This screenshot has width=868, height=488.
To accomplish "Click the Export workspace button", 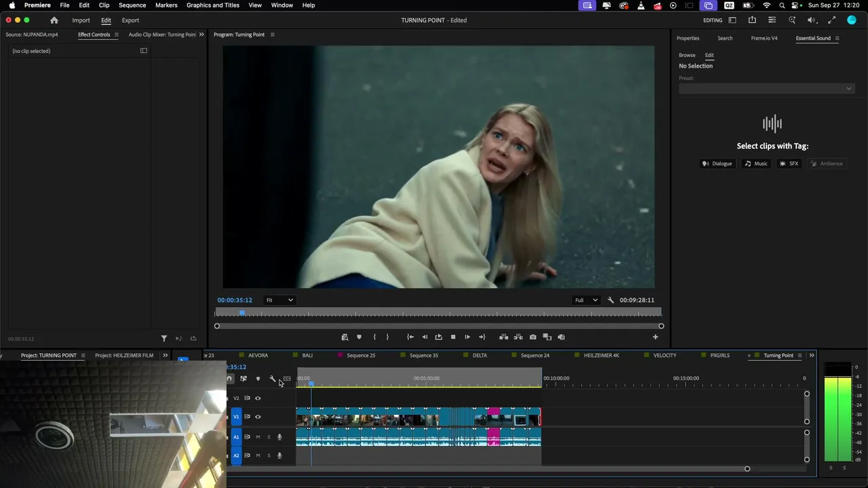I will [x=130, y=20].
